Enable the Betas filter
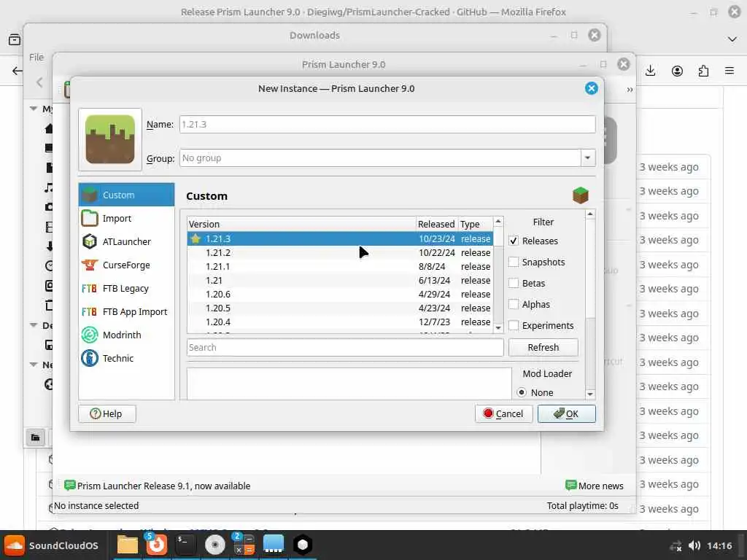 tap(514, 283)
